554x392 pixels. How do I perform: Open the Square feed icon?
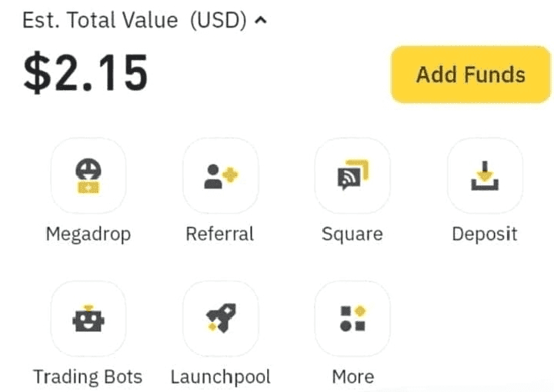click(x=352, y=176)
